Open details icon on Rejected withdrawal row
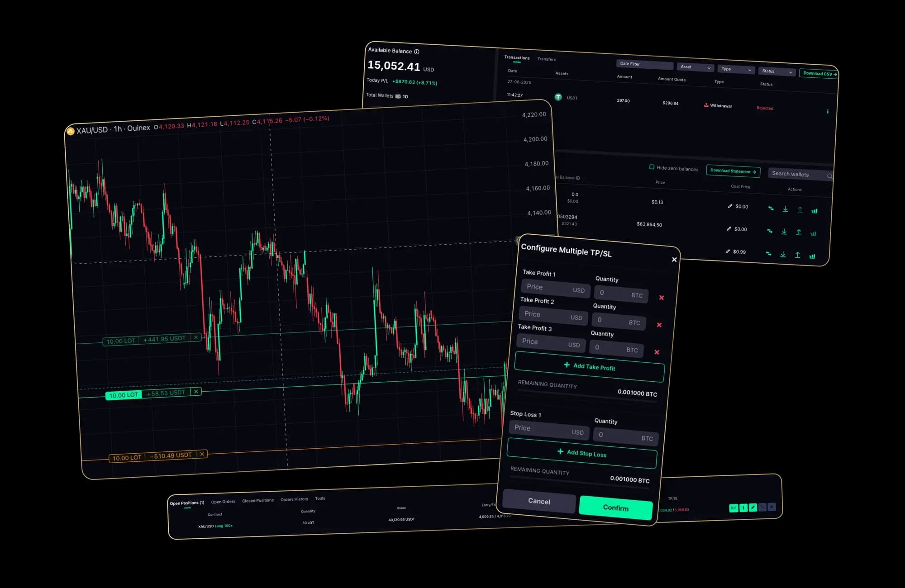Viewport: 905px width, 588px height. pos(828,111)
